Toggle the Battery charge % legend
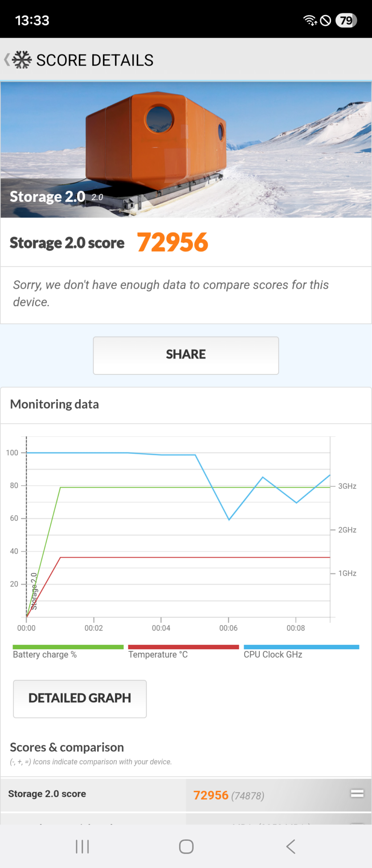372x868 pixels. pyautogui.click(x=68, y=652)
